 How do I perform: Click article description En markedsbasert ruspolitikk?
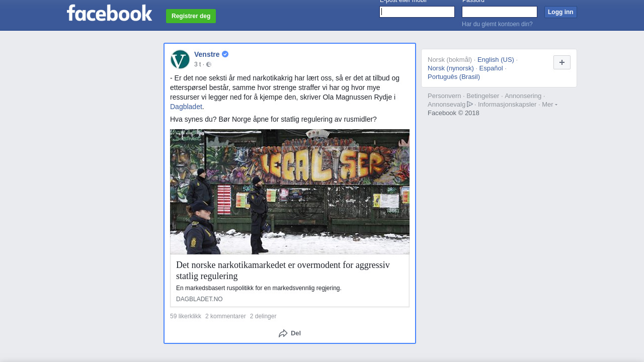pos(259,288)
